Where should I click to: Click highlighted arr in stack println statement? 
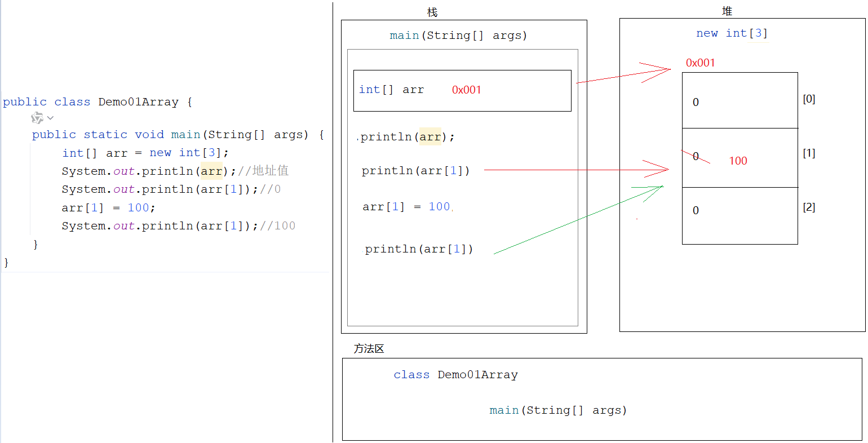[430, 137]
